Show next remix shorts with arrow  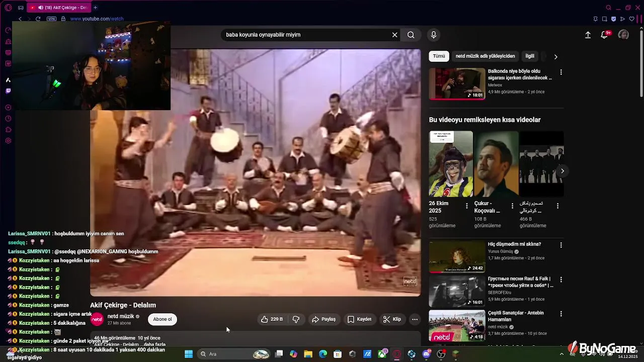pyautogui.click(x=562, y=171)
